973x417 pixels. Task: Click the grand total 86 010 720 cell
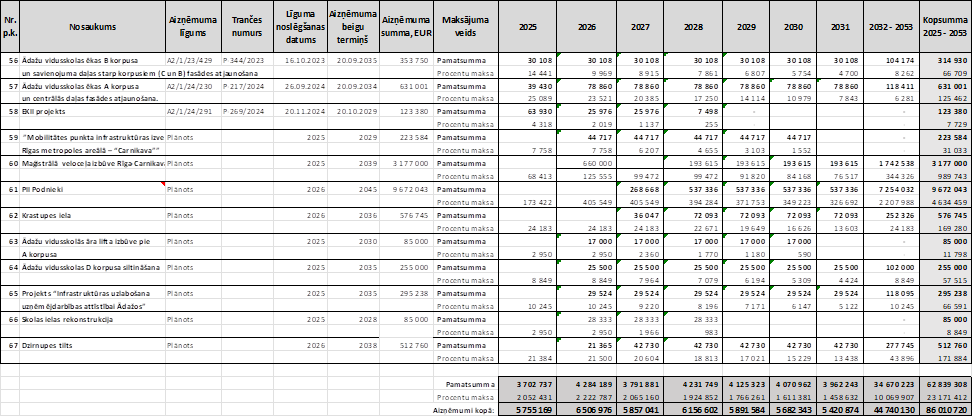coord(946,410)
